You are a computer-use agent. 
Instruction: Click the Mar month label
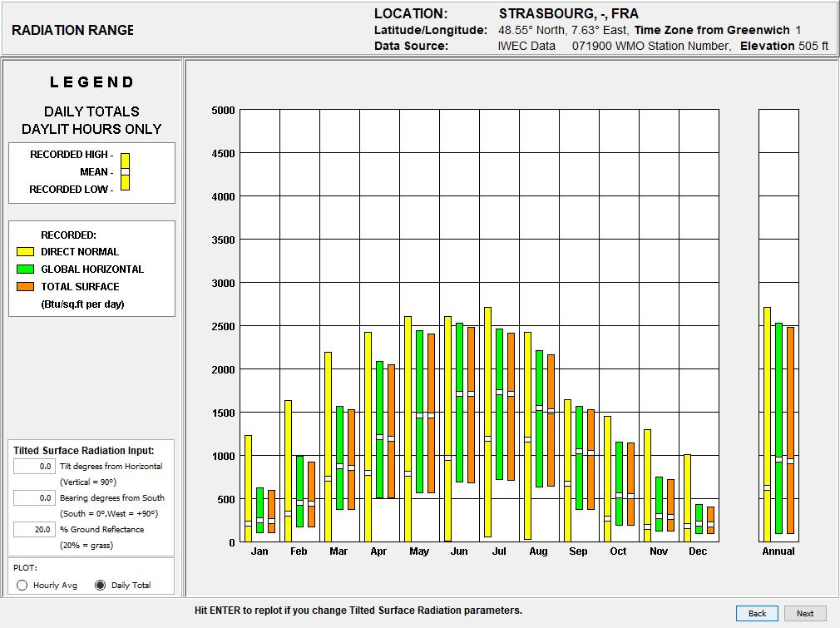coord(338,551)
